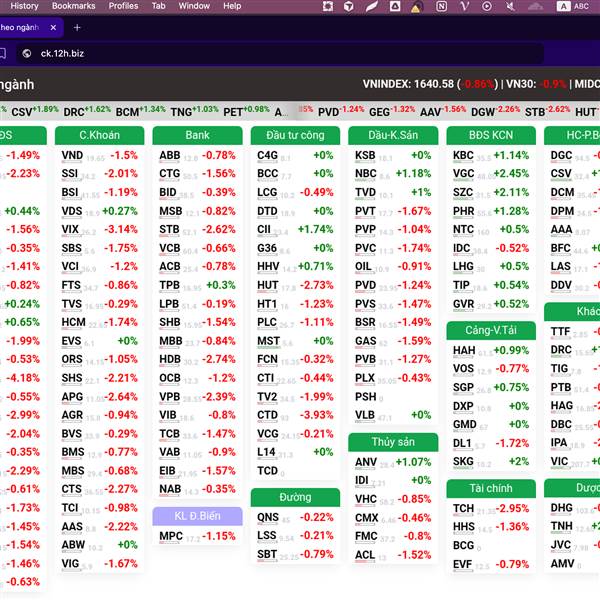
Task: Click the ck.12h.biz address bar
Action: click(279, 53)
